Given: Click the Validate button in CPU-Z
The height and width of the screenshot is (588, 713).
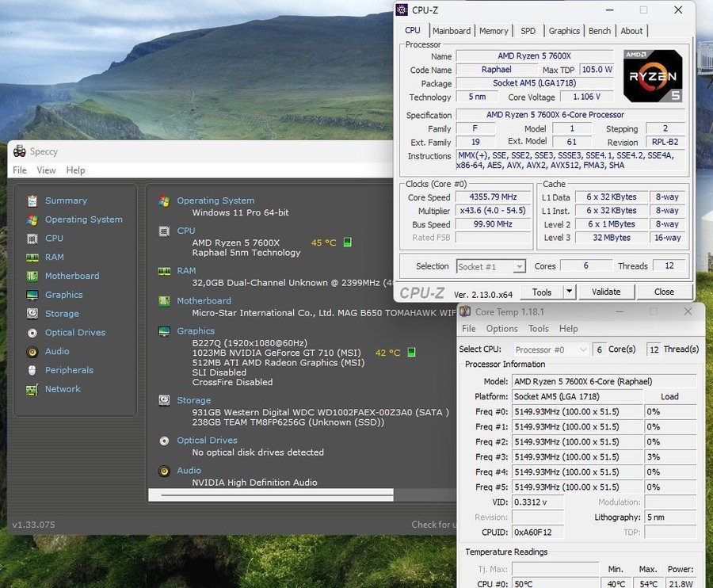Looking at the screenshot, I should (606, 292).
